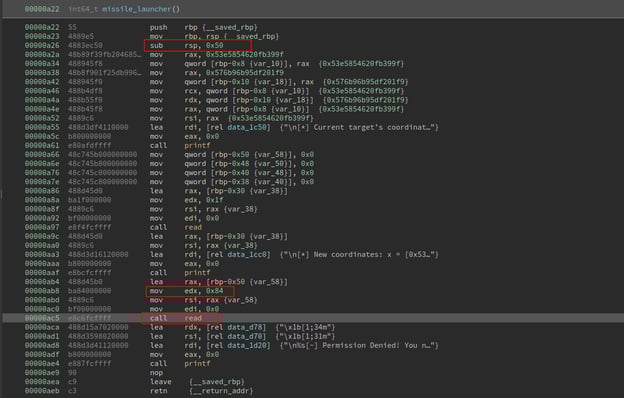624x398 pixels.
Task: Follow read call at address 00000a97
Action: pyautogui.click(x=193, y=227)
